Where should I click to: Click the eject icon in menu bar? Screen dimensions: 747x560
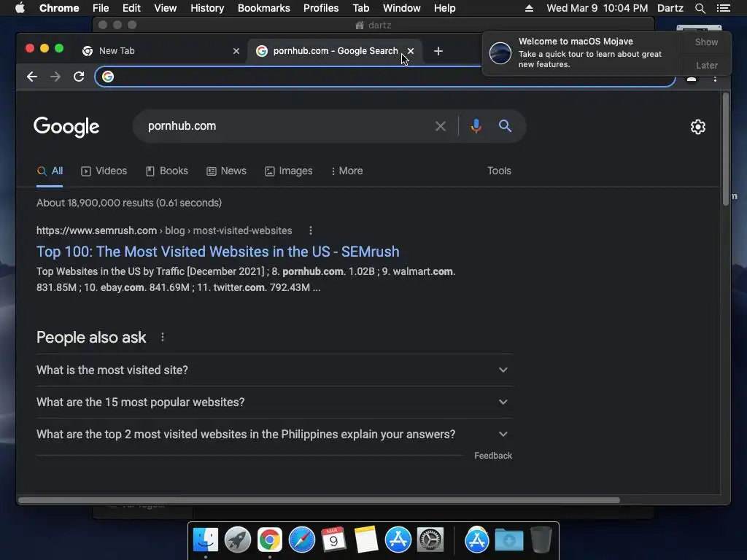pos(529,8)
